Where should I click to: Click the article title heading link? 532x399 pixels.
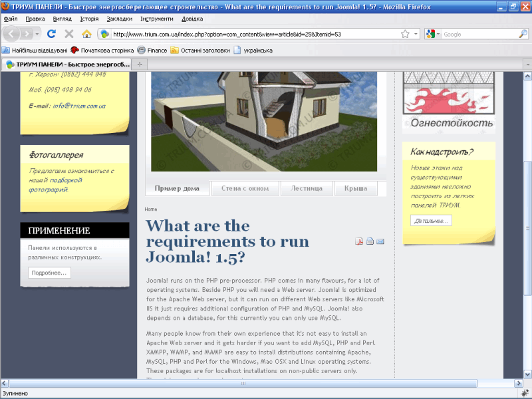pyautogui.click(x=227, y=241)
